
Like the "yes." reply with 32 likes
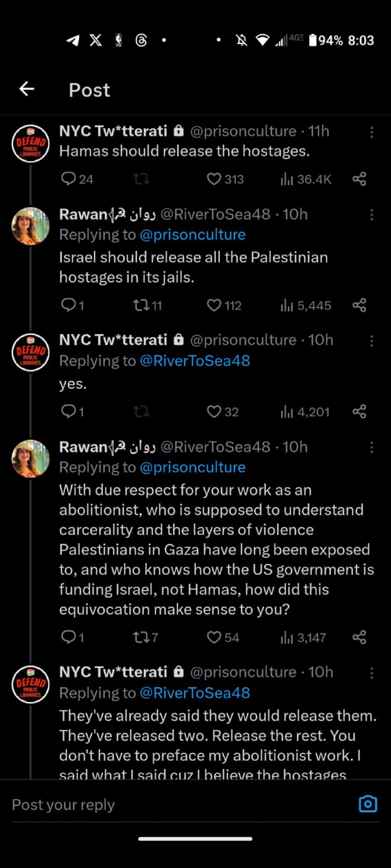214,411
